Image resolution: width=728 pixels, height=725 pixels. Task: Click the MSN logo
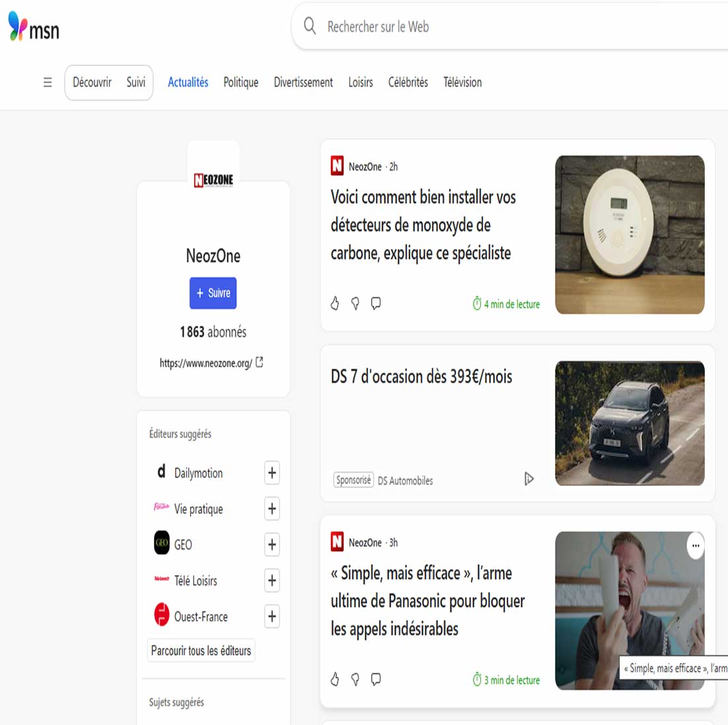(x=34, y=27)
